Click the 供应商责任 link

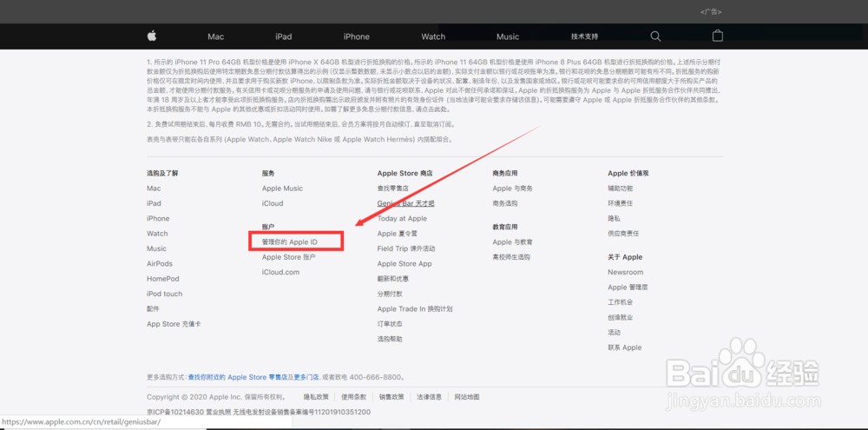coord(623,234)
